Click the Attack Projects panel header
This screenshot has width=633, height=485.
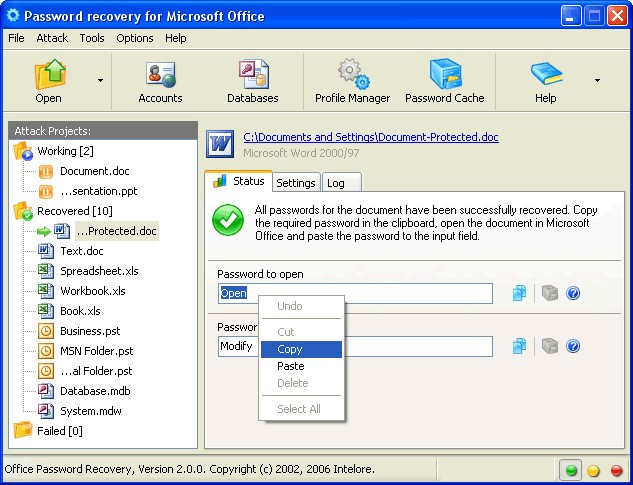103,131
